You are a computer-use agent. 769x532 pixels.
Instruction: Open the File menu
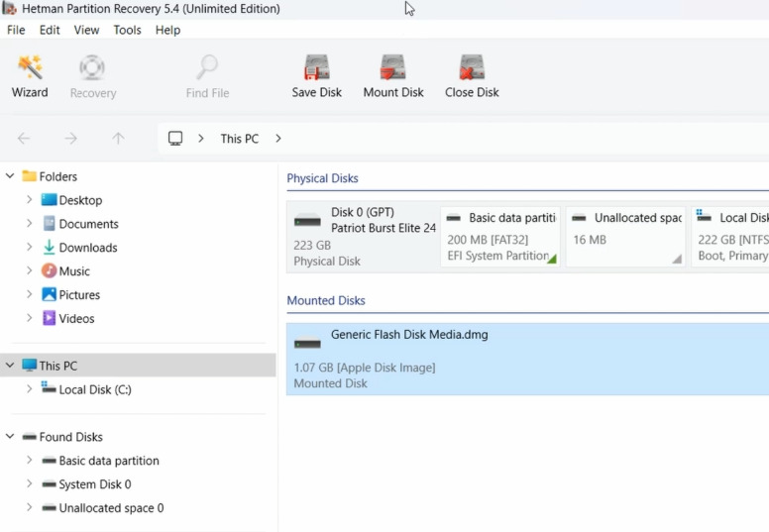[x=16, y=30]
